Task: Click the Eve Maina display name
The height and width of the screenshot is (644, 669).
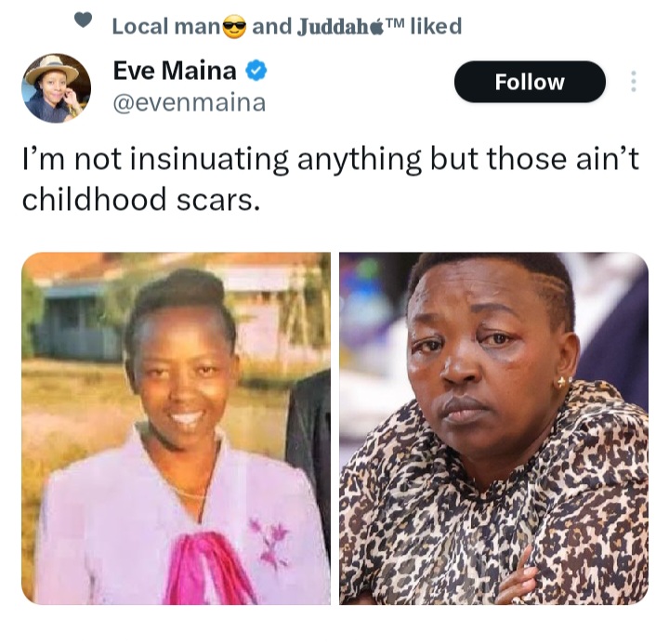Action: click(x=175, y=71)
